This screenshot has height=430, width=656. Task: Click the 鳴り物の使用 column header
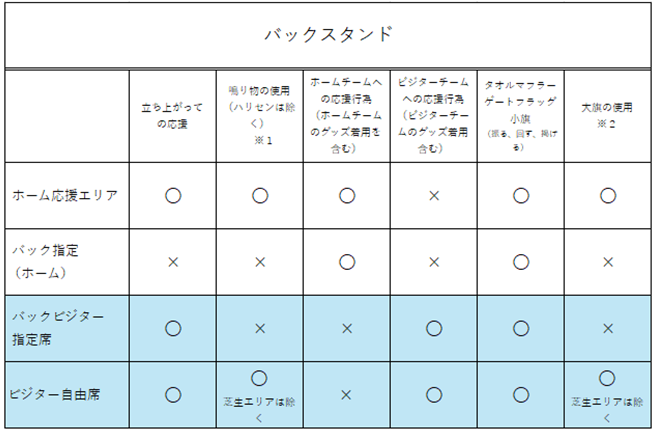(x=259, y=108)
